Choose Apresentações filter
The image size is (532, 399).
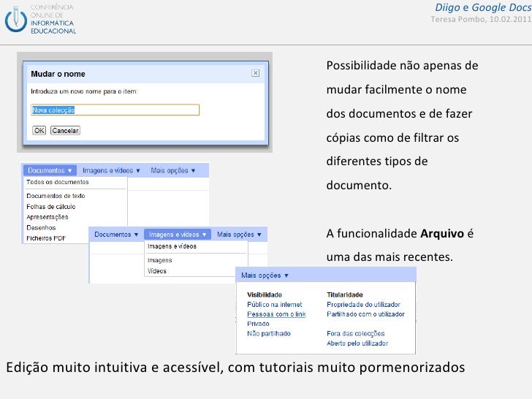coord(47,217)
